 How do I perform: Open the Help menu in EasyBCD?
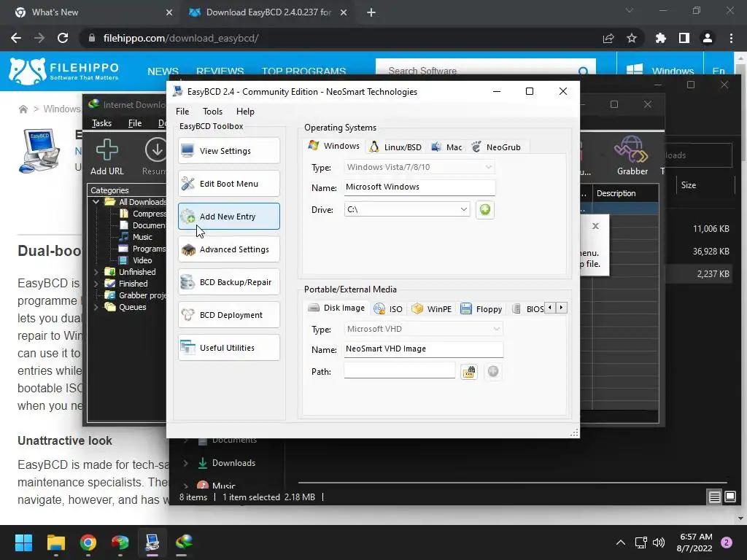[245, 112]
